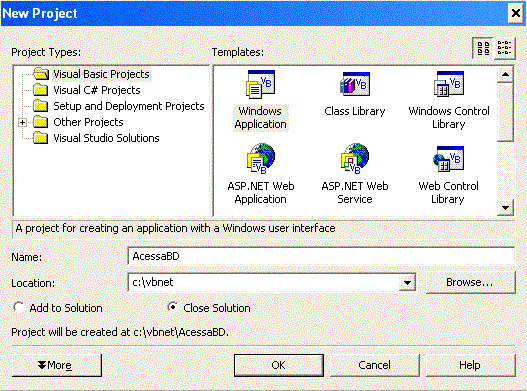Select the Windows Application template icon
This screenshot has height=391, width=527.
(x=261, y=84)
